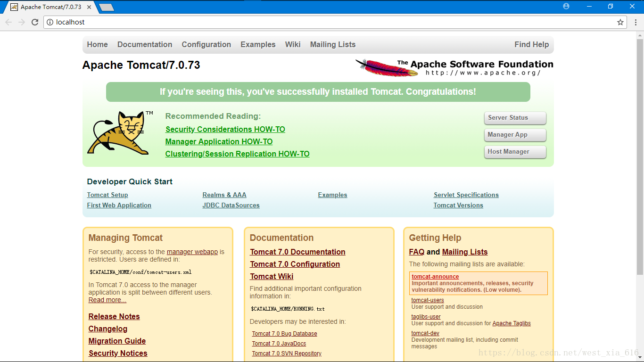Open Security Notices link

[x=118, y=353]
